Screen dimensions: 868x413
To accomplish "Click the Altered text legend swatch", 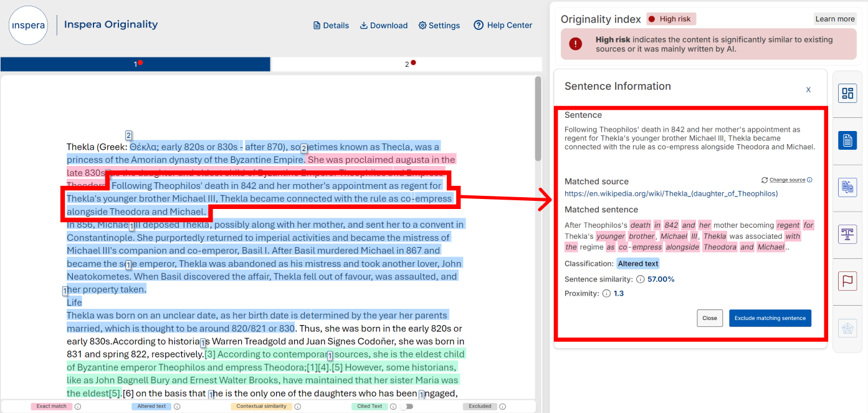I will [x=152, y=406].
